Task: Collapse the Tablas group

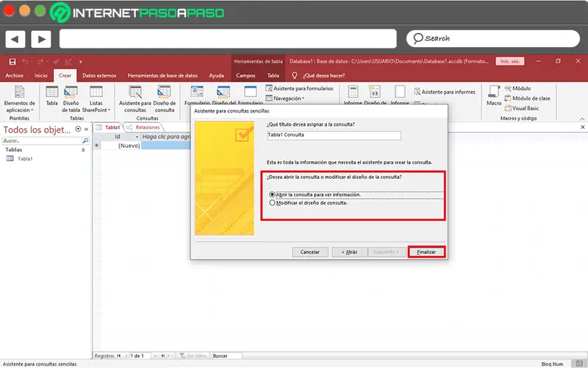Action: click(x=83, y=150)
